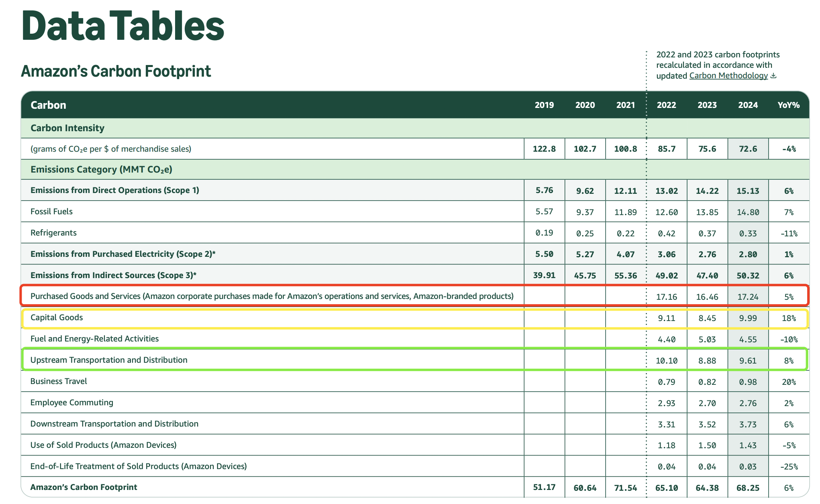Viewport: 820px width, 504px height.
Task: Click Fuel and Energy value 5.03
Action: point(707,339)
